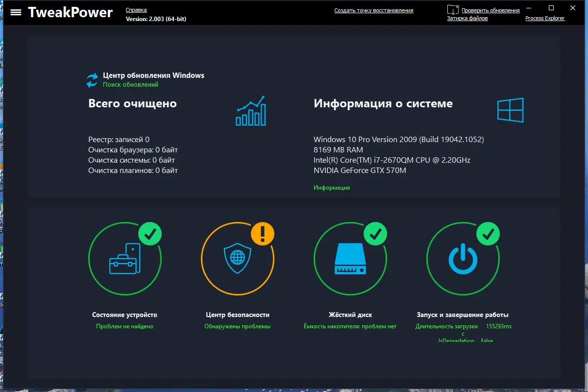Image resolution: width=588 pixels, height=392 pixels.
Task: Click green checkmark on device status
Action: click(150, 233)
